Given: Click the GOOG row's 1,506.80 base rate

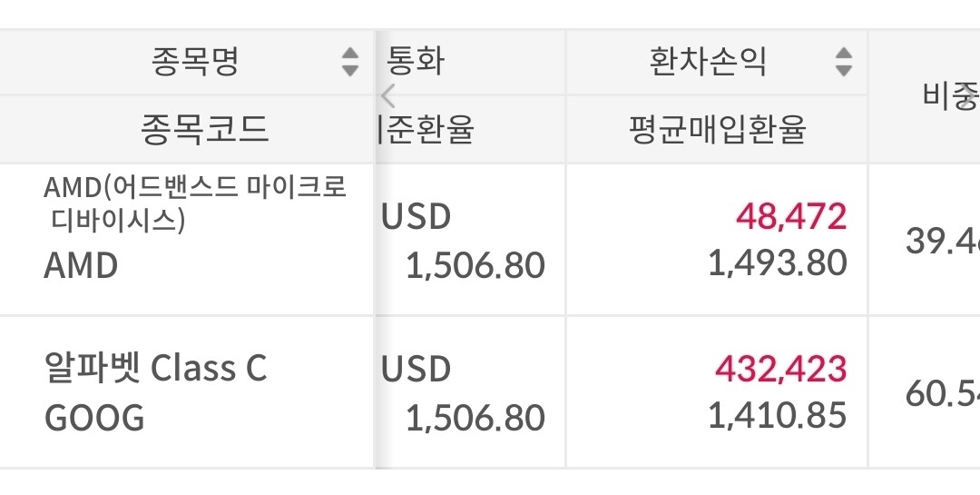Looking at the screenshot, I should tap(475, 419).
